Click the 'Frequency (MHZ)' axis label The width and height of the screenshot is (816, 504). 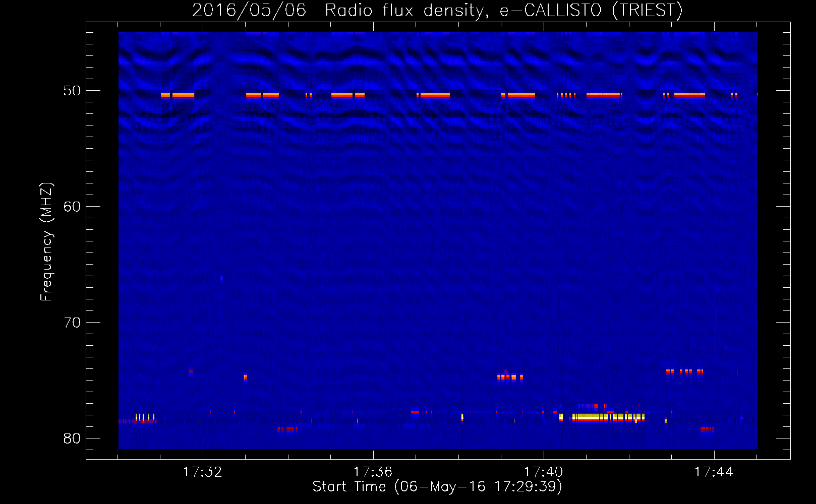click(x=46, y=241)
